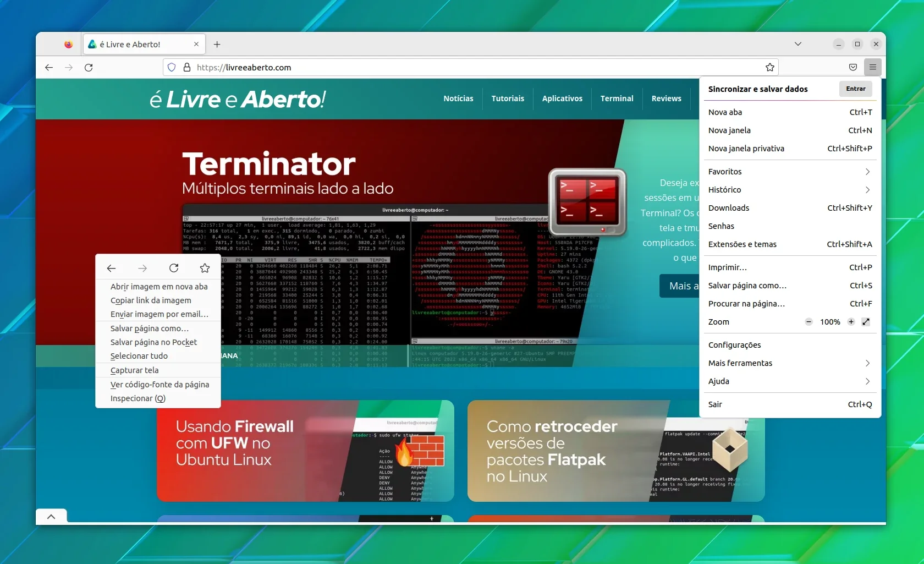Expand Mais ferramentas submenu
This screenshot has height=564, width=924.
pos(790,363)
